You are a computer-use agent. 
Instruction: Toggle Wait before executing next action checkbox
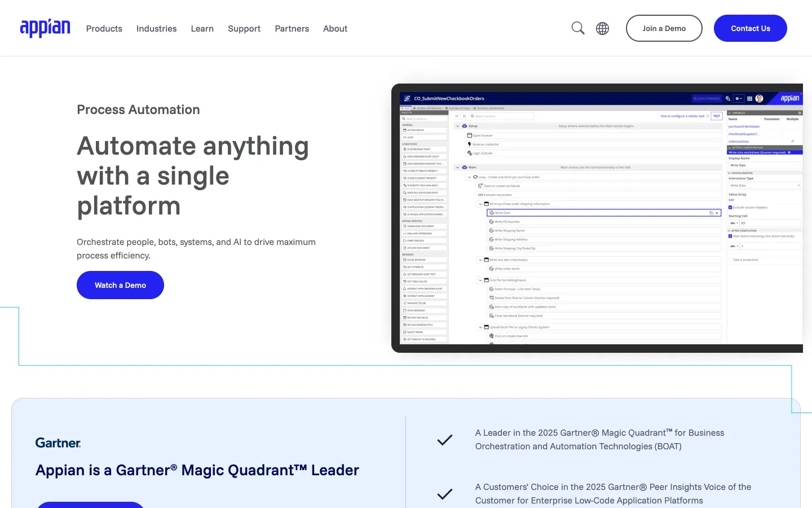pyautogui.click(x=730, y=236)
